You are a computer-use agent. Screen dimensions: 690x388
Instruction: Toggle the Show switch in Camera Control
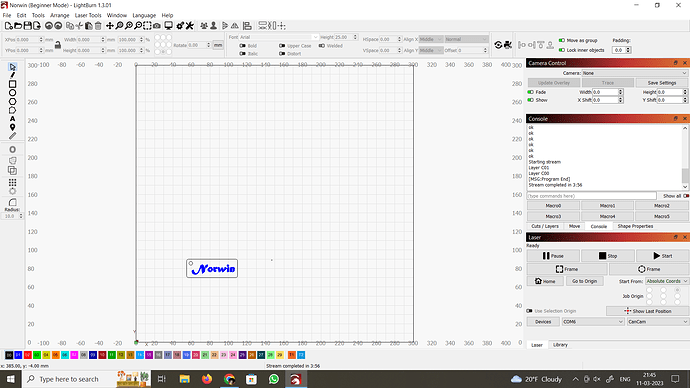coord(531,100)
